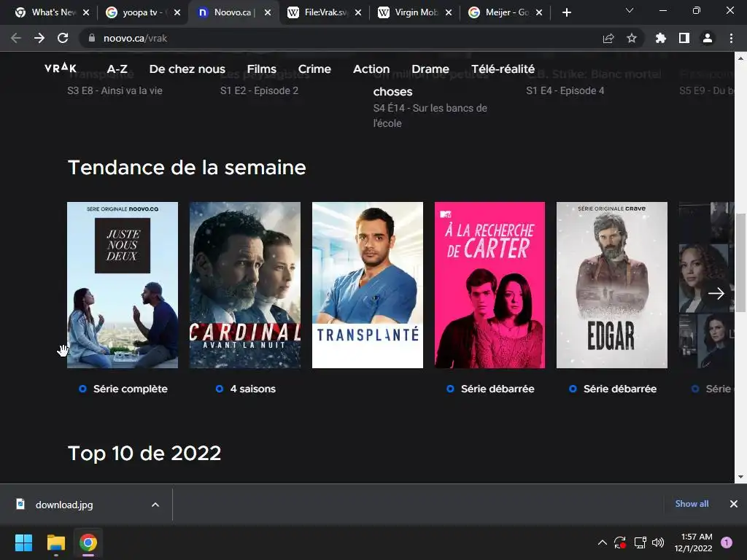
Task: Open Chrome's three-dot menu
Action: pyautogui.click(x=731, y=38)
